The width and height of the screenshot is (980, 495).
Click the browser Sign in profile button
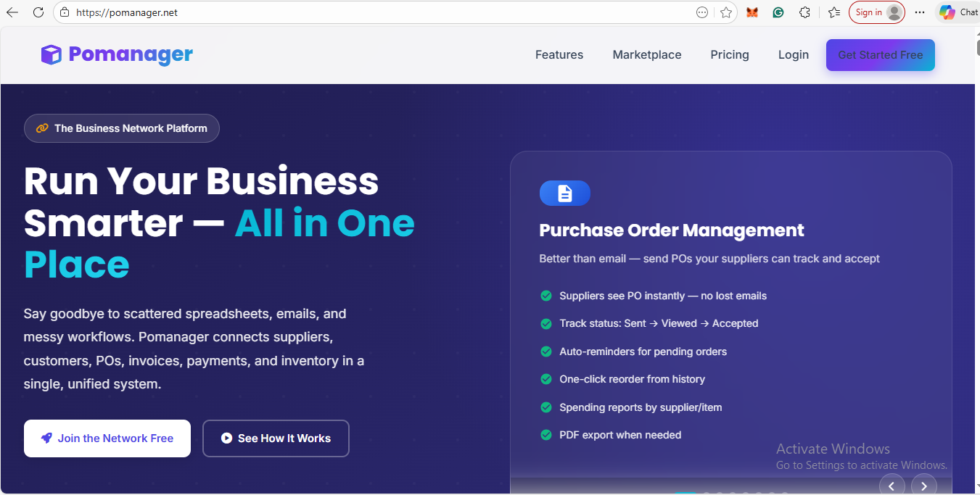coord(877,12)
